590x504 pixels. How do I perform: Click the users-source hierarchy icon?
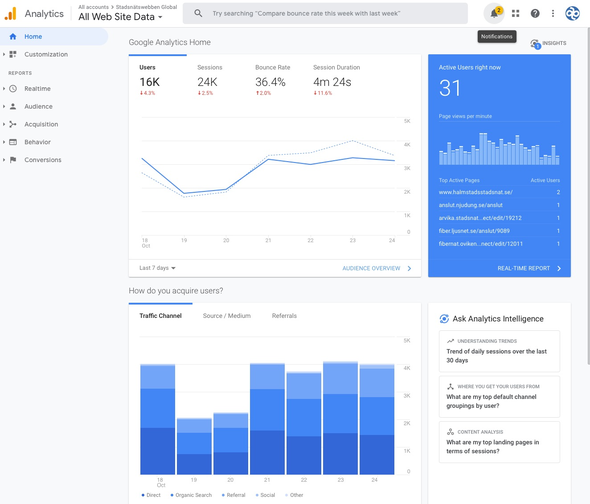click(450, 387)
